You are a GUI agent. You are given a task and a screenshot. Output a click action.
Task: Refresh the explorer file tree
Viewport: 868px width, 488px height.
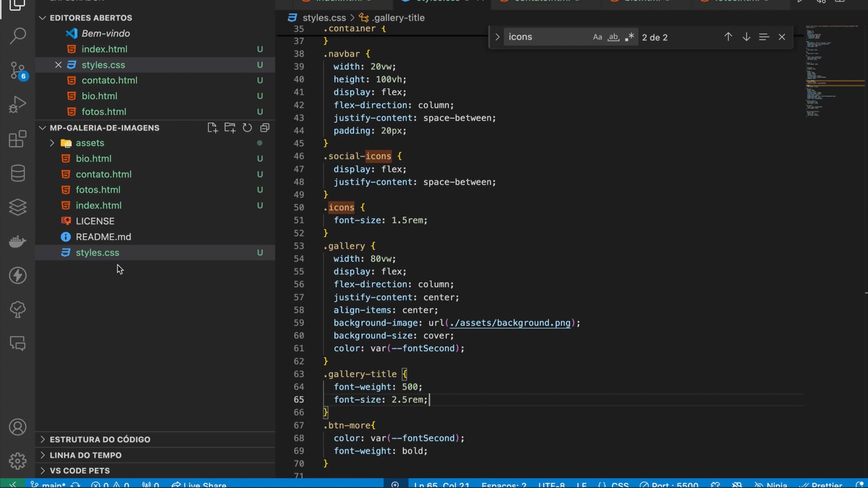[247, 128]
